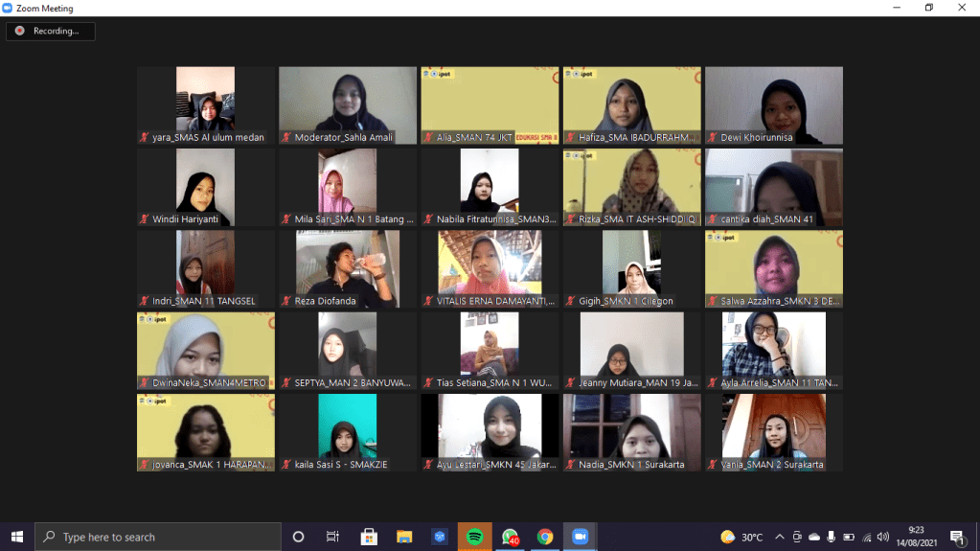The height and width of the screenshot is (551, 980).
Task: Open Spotify from the taskbar
Action: pos(474,537)
